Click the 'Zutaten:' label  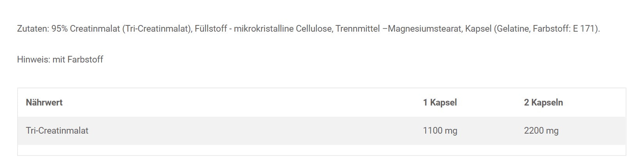[x=33, y=29]
